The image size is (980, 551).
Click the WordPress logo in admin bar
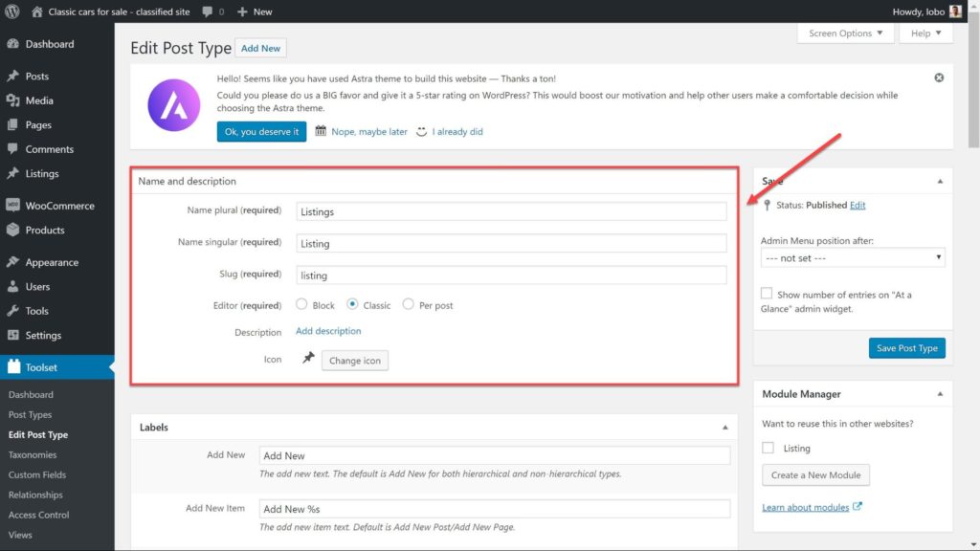12,11
